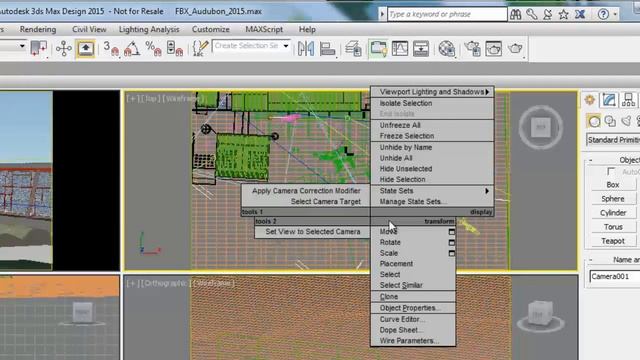Select the Lights category icon

click(x=626, y=121)
